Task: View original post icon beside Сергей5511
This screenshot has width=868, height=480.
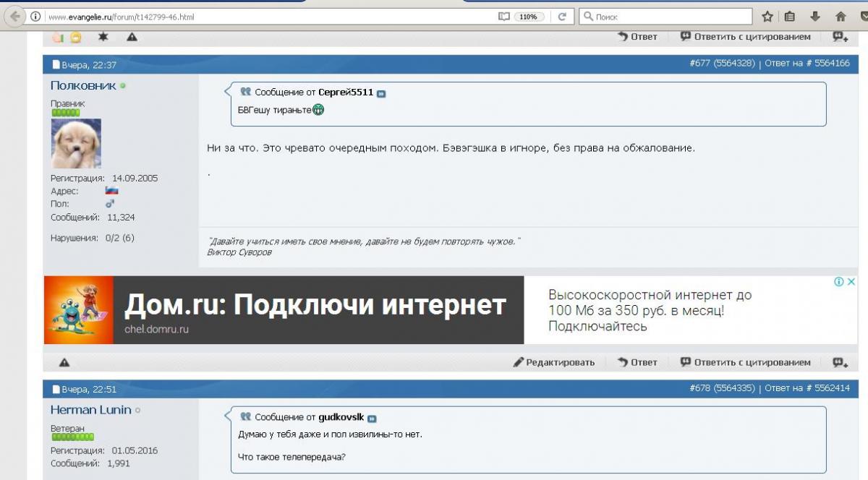Action: pyautogui.click(x=381, y=93)
